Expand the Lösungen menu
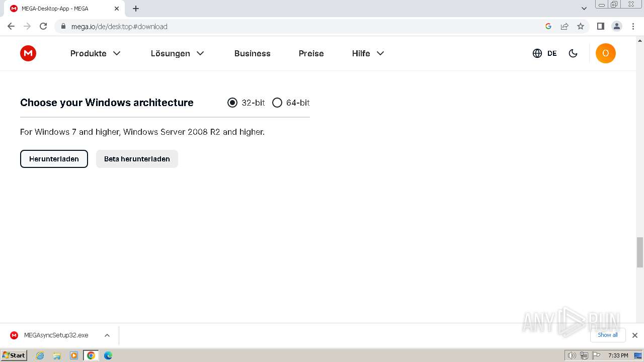This screenshot has height=362, width=644. tap(177, 53)
